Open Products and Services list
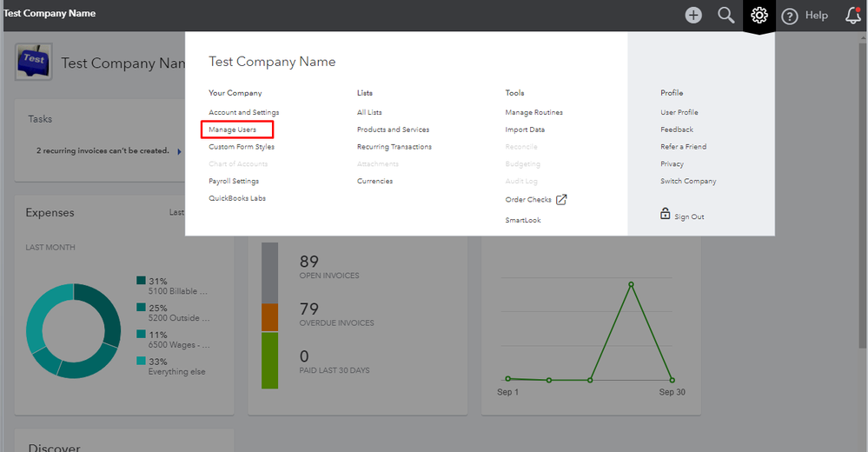This screenshot has height=452, width=868. [x=393, y=130]
